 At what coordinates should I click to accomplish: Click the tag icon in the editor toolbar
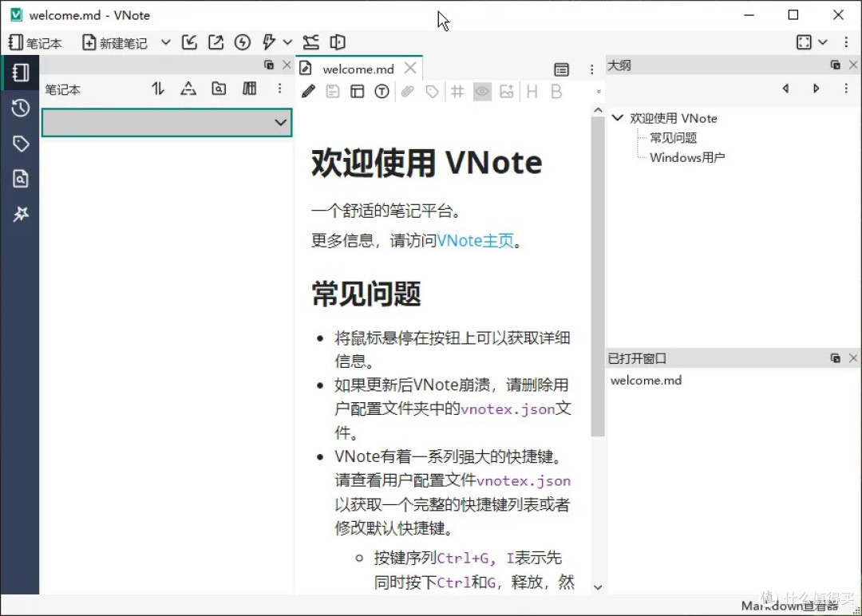click(x=431, y=91)
